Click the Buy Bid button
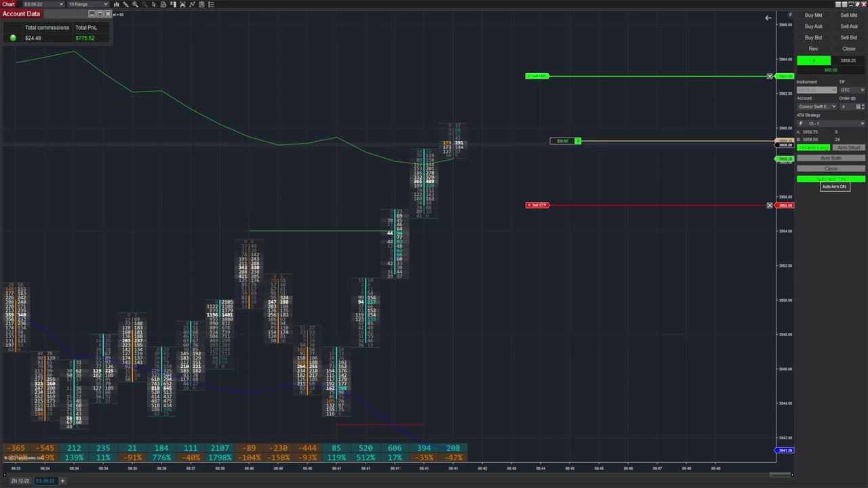 [813, 37]
